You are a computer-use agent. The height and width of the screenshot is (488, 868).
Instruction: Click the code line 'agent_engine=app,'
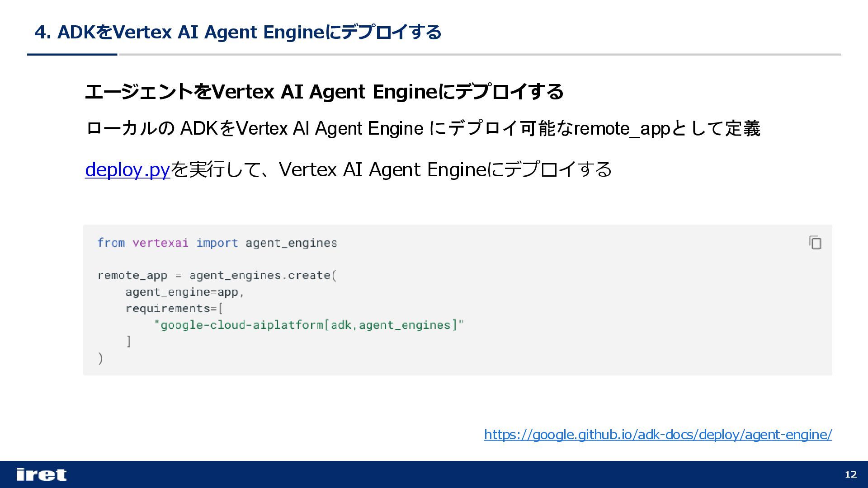coord(185,292)
